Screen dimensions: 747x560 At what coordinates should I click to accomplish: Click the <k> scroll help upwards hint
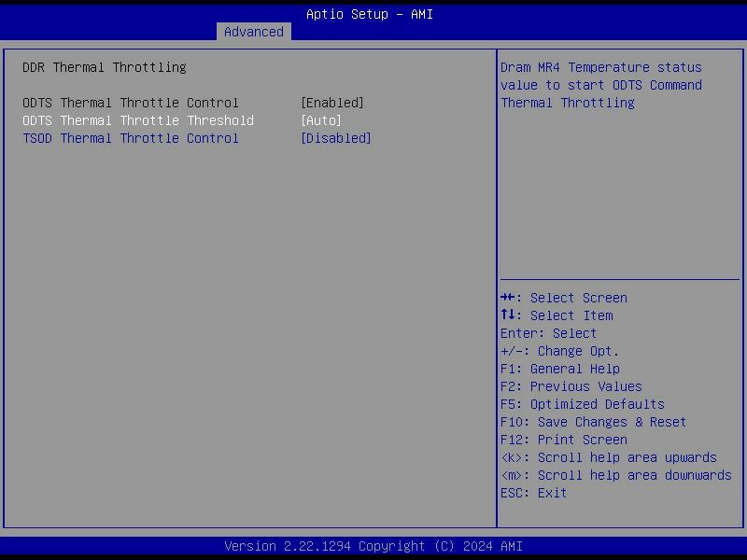609,457
